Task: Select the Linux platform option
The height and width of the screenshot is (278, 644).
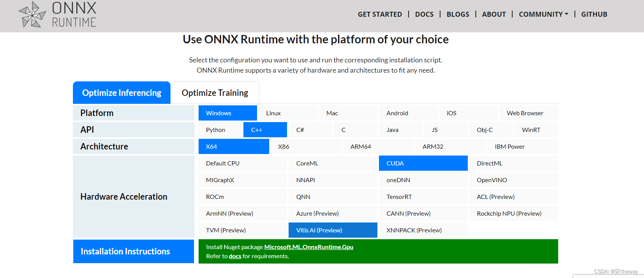Action: tap(287, 113)
